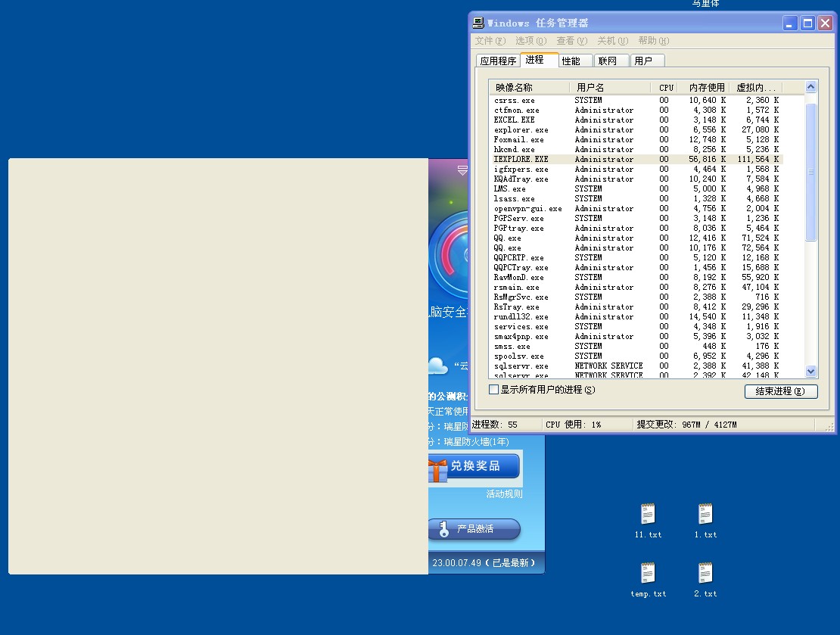This screenshot has height=635, width=840.
Task: Select the 进程 tab
Action: point(539,60)
